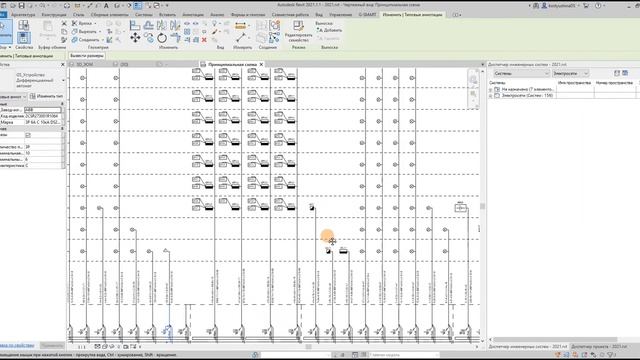The height and width of the screenshot is (360, 640).
Task: Click the Move tool with four arrows
Action: point(135,38)
